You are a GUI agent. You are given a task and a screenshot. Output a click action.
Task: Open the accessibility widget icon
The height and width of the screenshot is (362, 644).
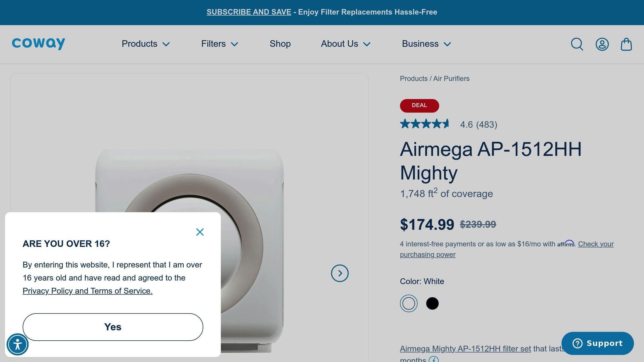[x=18, y=344]
